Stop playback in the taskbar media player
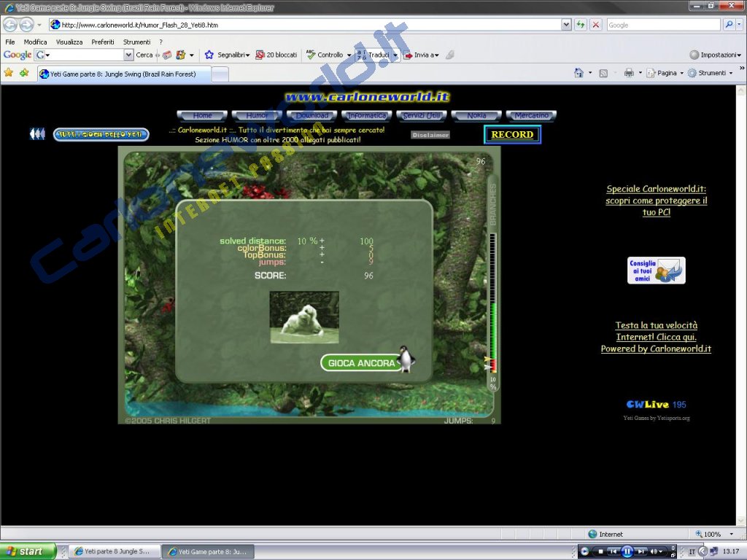 [x=601, y=551]
